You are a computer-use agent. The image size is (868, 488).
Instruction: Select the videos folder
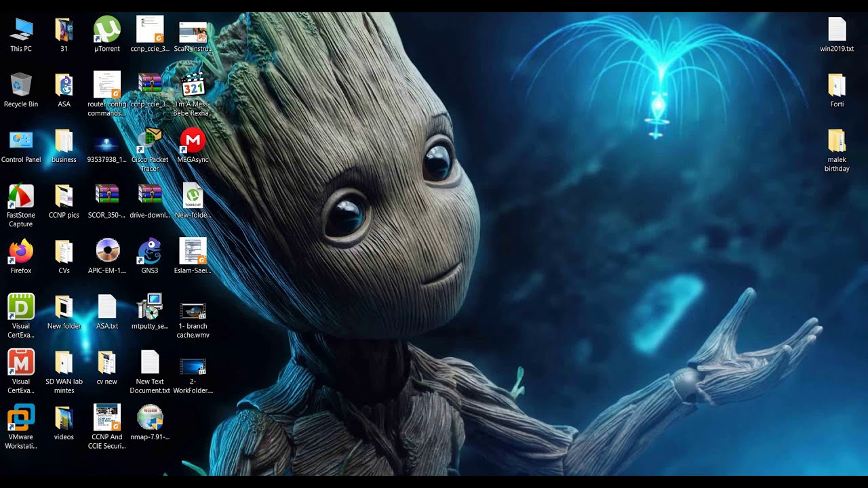64,419
